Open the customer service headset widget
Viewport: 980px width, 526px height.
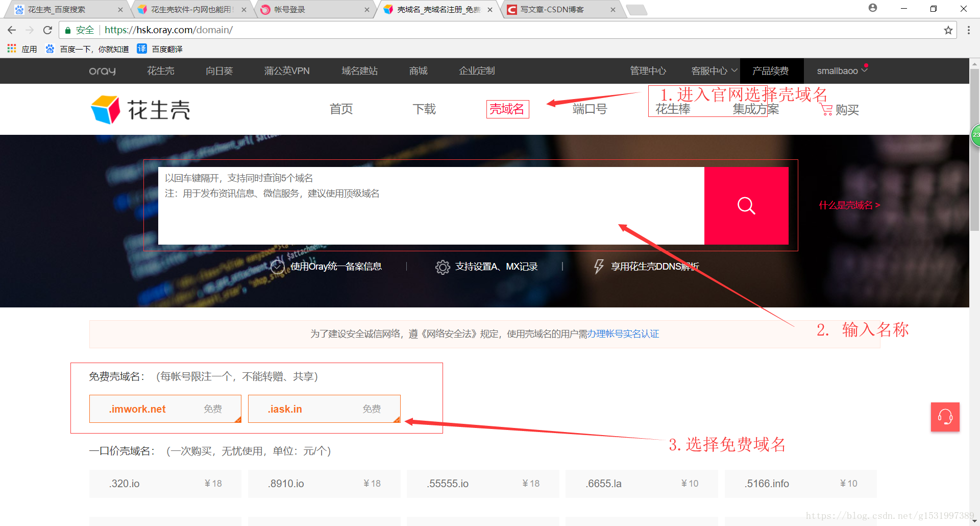pos(945,417)
